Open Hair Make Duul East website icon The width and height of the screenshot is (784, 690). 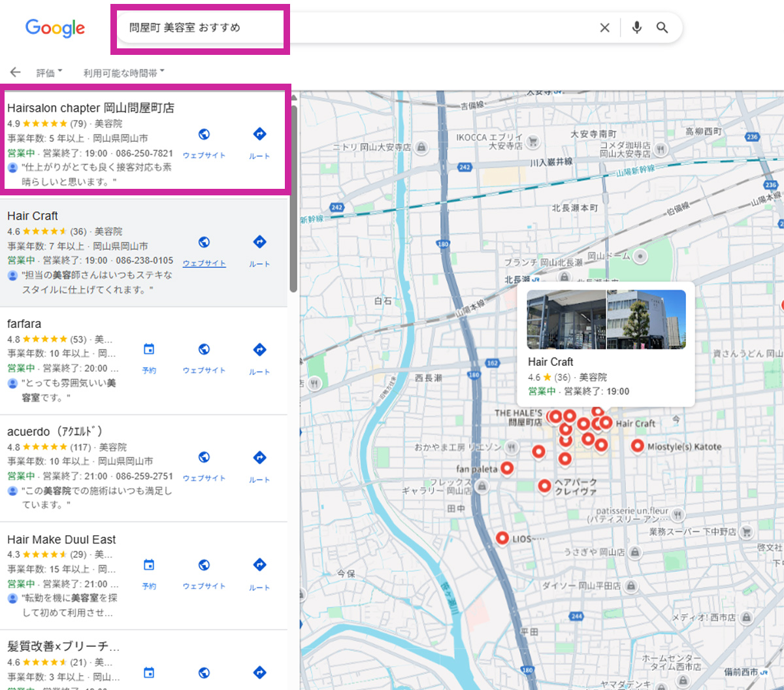[204, 565]
